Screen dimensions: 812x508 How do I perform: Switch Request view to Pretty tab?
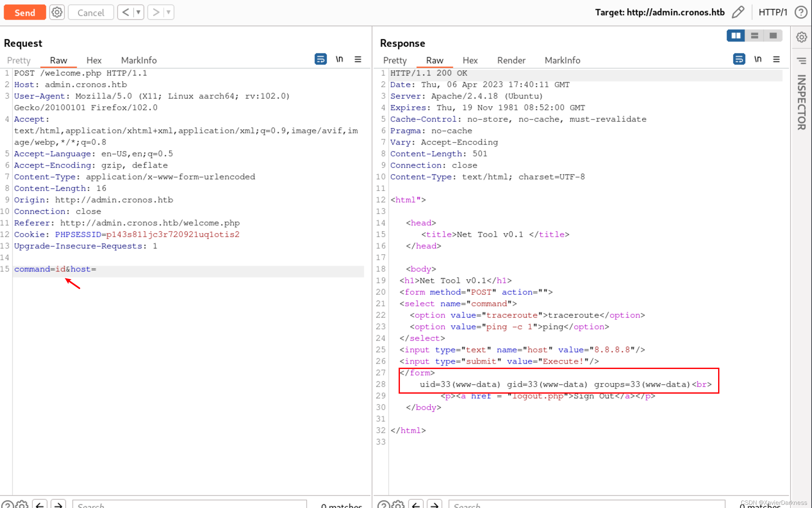click(19, 60)
